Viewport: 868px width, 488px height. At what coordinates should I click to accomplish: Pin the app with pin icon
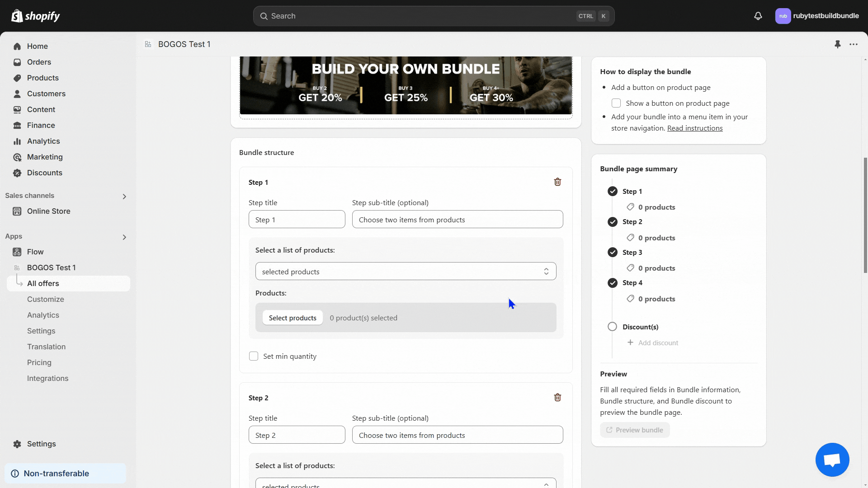pos(838,44)
